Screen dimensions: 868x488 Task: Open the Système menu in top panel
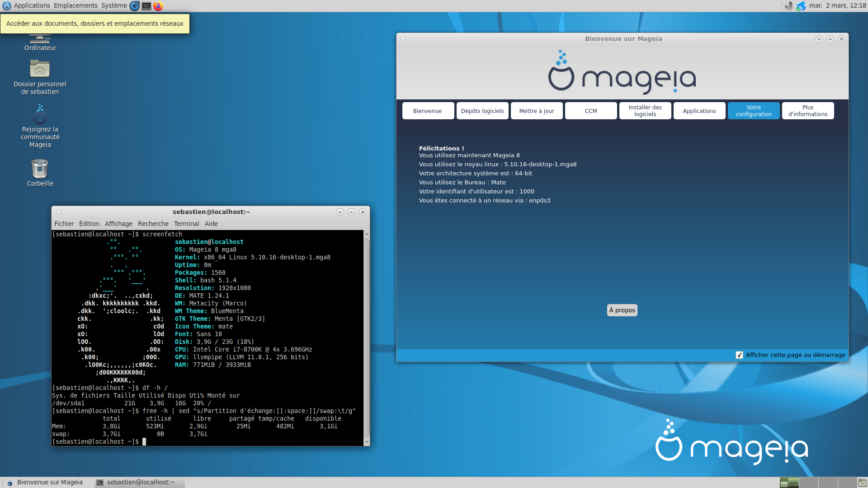[x=114, y=6]
